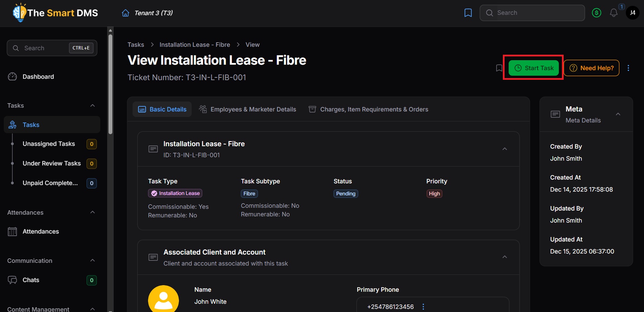Open Unassigned Tasks in sidebar

pos(49,144)
